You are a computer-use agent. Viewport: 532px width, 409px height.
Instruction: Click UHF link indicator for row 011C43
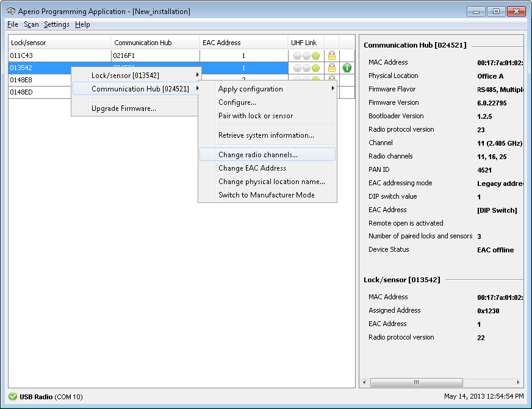pos(306,55)
